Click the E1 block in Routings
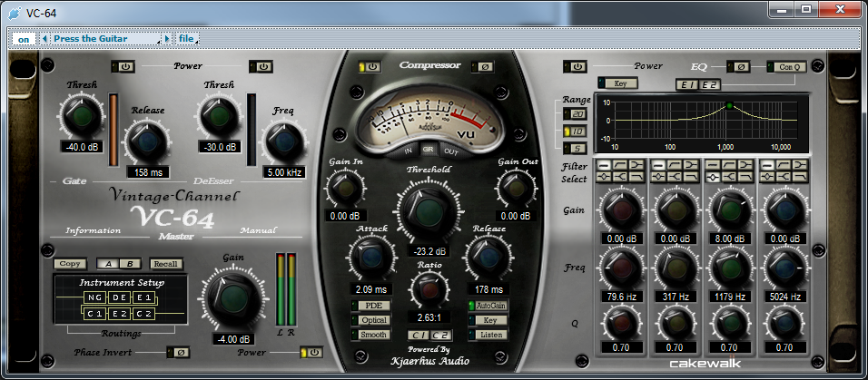Image resolution: width=868 pixels, height=380 pixels. 144,298
